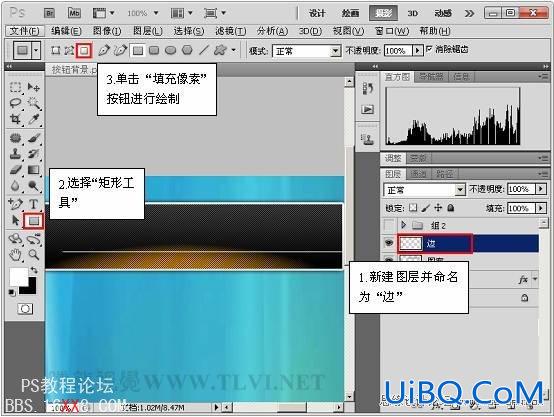The width and height of the screenshot is (554, 417).
Task: Select the History Brush tool
Action: tap(34, 154)
